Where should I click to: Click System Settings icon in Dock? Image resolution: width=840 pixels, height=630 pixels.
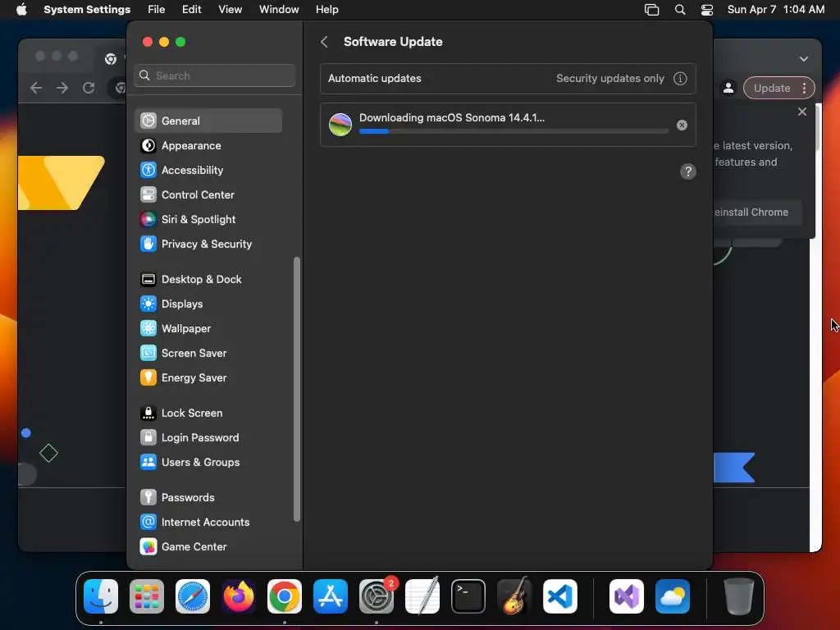[376, 596]
